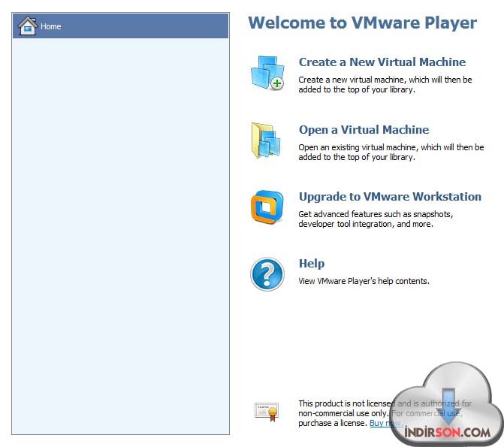Open the Help heading link
The height and width of the screenshot is (447, 504).
tap(312, 264)
